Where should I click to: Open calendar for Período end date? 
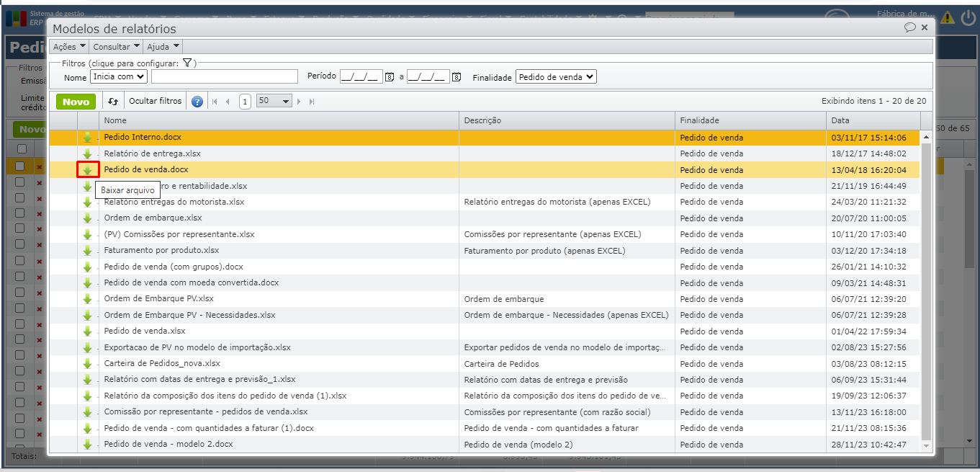coord(456,77)
